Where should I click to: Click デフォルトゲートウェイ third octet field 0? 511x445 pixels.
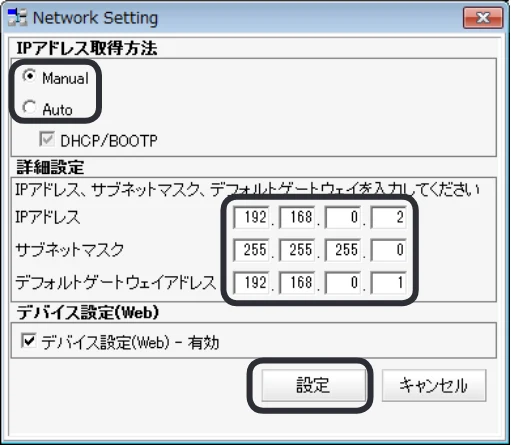click(343, 283)
